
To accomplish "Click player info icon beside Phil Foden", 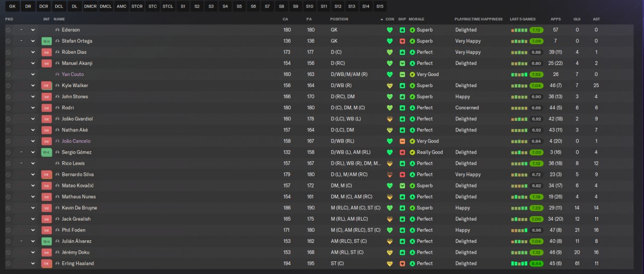I will [57, 230].
